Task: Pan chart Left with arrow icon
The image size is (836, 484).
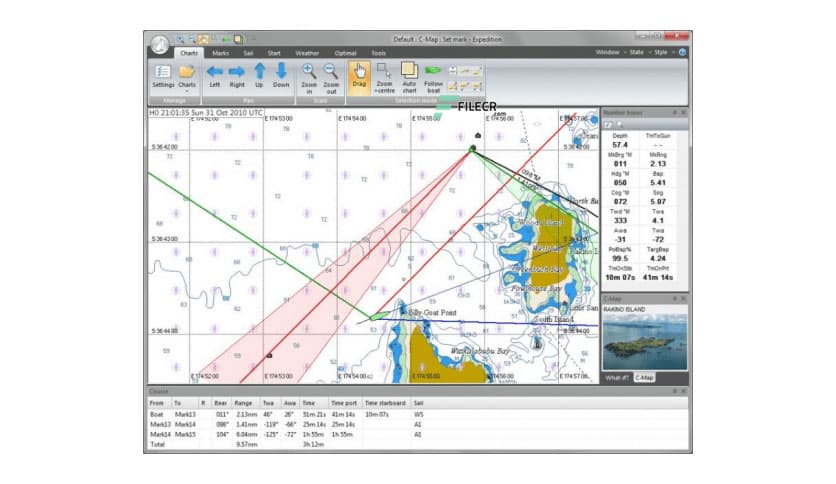Action: [x=214, y=76]
